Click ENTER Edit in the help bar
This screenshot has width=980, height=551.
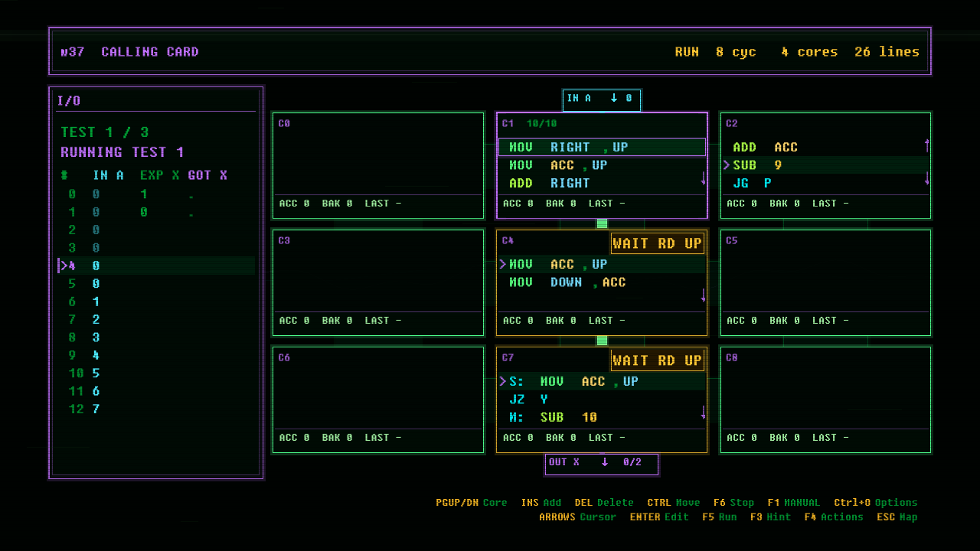(660, 517)
